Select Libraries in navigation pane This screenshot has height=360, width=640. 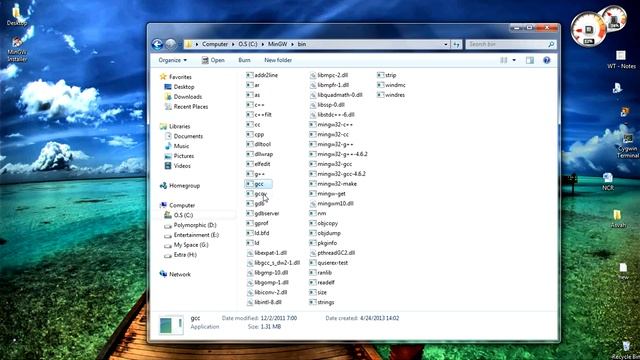[x=175, y=126]
